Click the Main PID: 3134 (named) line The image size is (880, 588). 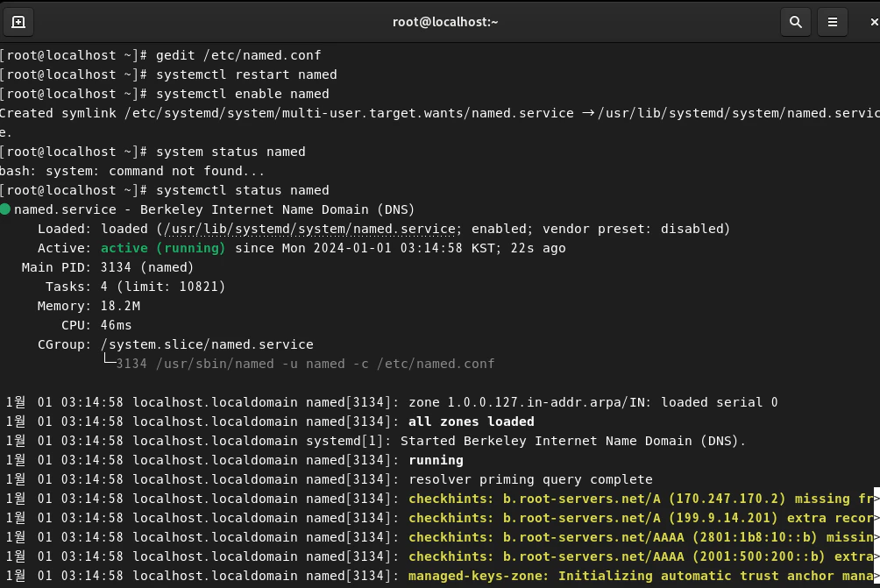pos(107,267)
